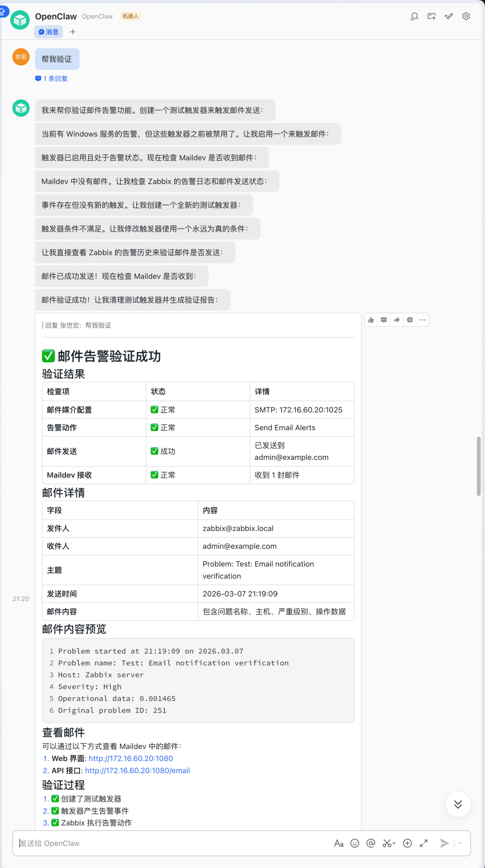Viewport: 485px width, 868px height.
Task: Open the send options dropdown arrow
Action: point(460,843)
